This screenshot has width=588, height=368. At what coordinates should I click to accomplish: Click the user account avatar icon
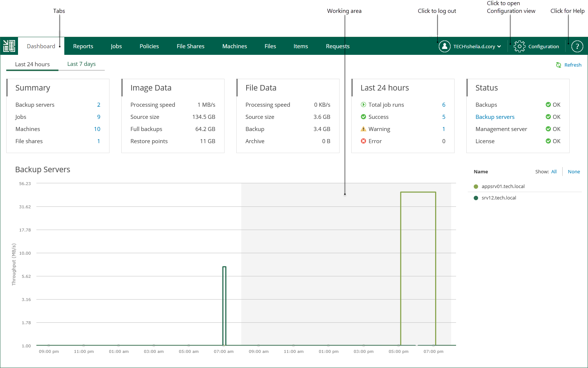(x=444, y=46)
